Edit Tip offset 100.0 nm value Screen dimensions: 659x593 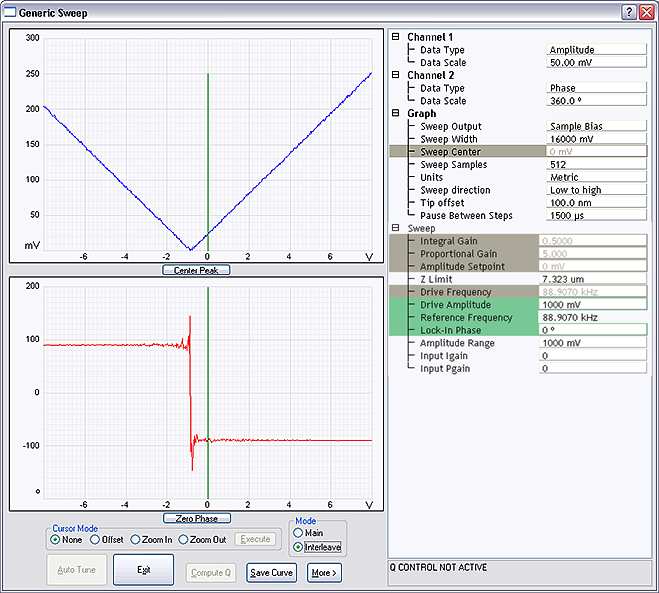point(596,203)
